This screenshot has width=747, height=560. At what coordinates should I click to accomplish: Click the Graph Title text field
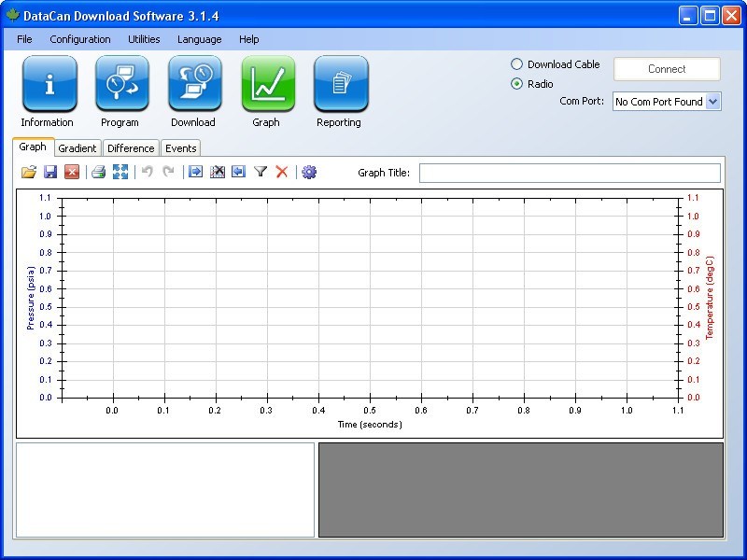coord(570,173)
